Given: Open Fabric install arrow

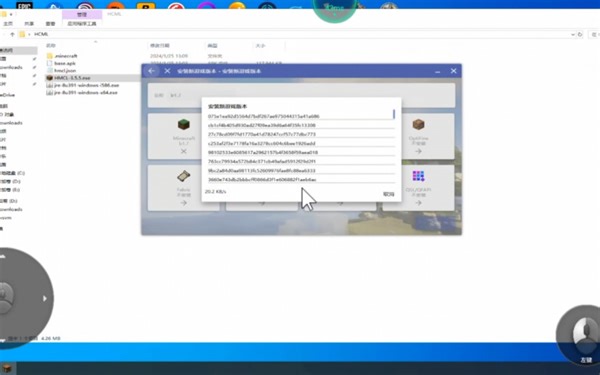Looking at the screenshot, I should tap(184, 203).
